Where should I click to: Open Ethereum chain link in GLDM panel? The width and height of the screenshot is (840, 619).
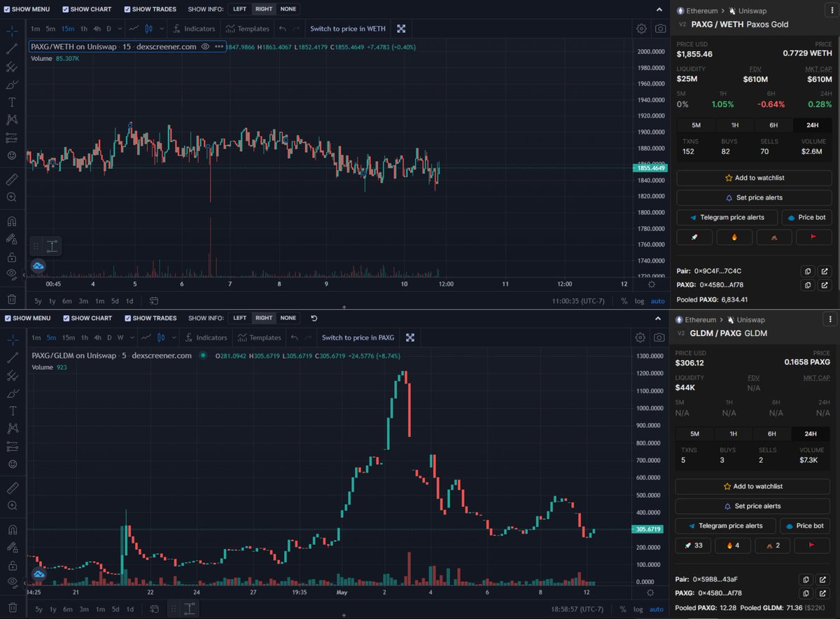click(x=696, y=319)
